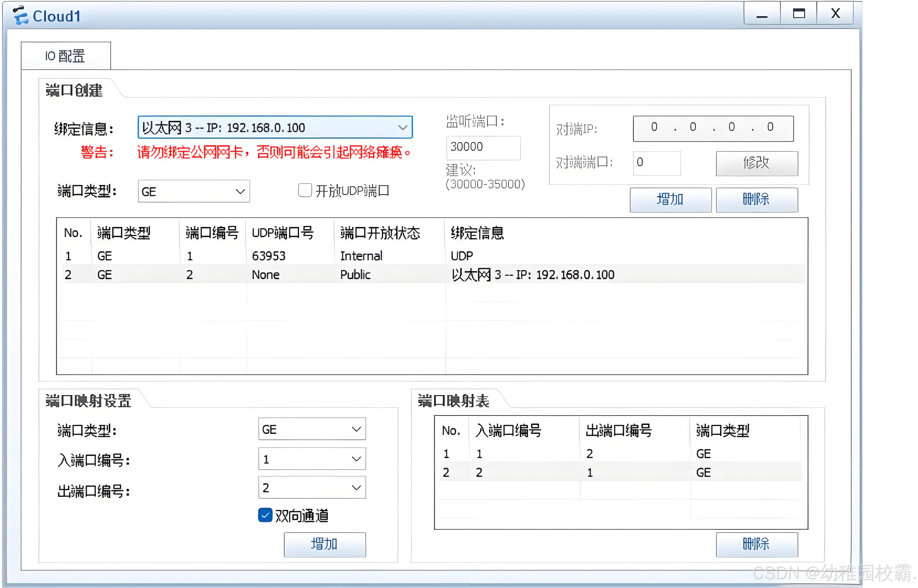Switch to the IO 配置 tab
Viewport: 918px width, 588px height.
65,56
